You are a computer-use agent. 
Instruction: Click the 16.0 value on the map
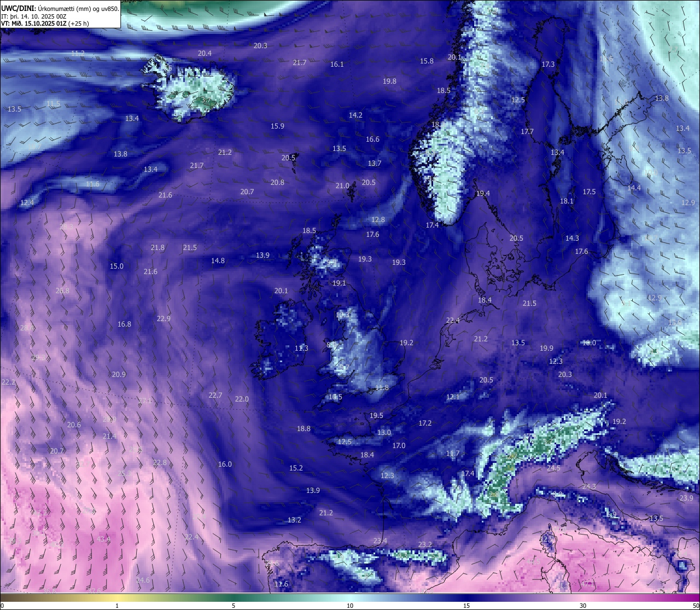coord(225,464)
